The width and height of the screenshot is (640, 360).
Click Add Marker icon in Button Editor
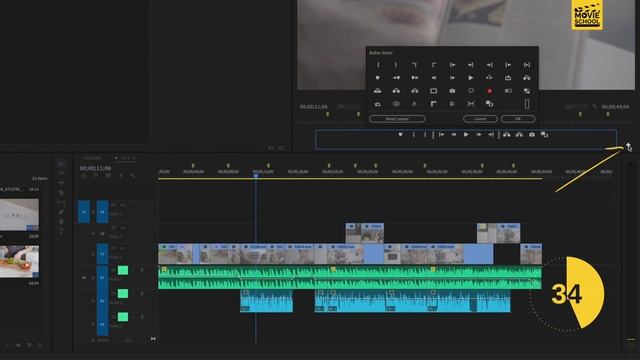point(378,78)
